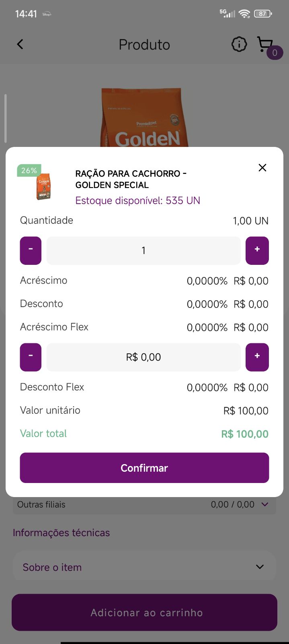Tap Adicionar ao carrinho button
289x644 pixels.
144,612
